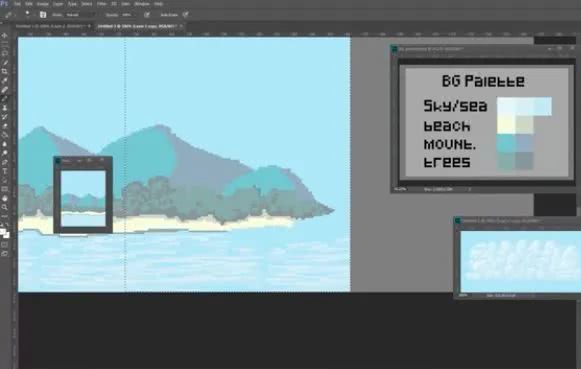Open the Help menu

point(159,4)
